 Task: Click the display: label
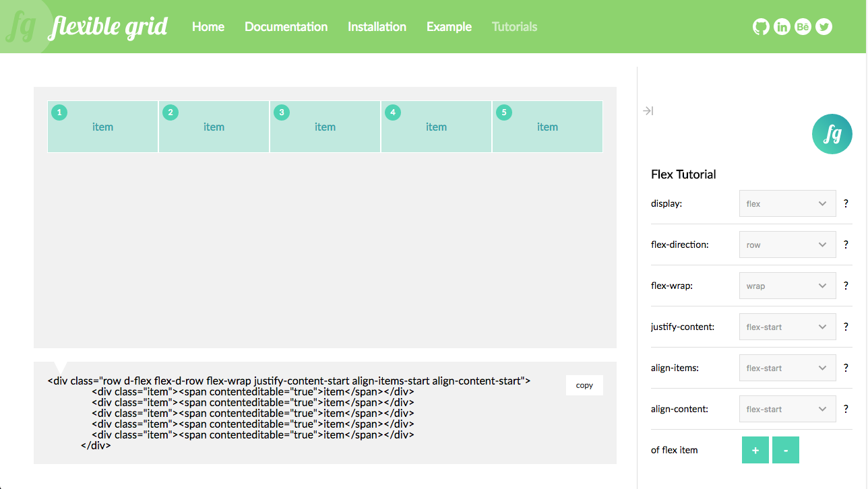[x=666, y=203]
